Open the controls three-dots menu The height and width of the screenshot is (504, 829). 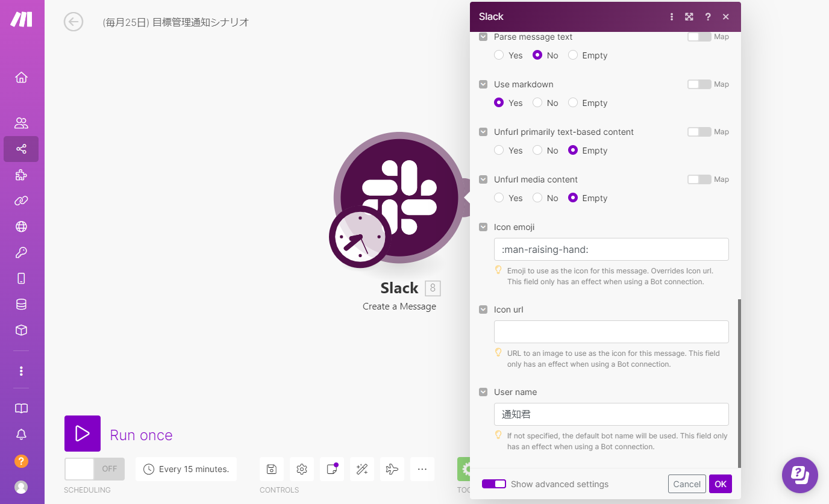(x=422, y=469)
